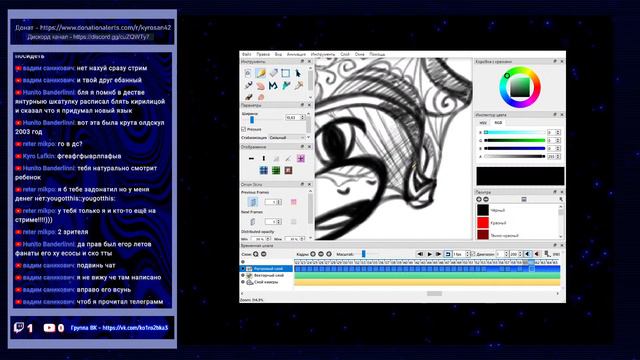
Task: Duplicate the current keyframe
Action: pos(329,254)
